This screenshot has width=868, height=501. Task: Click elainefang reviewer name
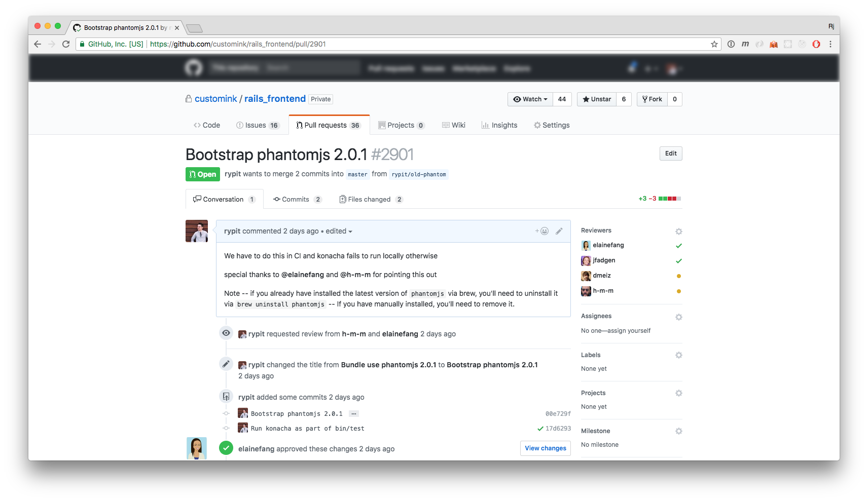coord(608,245)
